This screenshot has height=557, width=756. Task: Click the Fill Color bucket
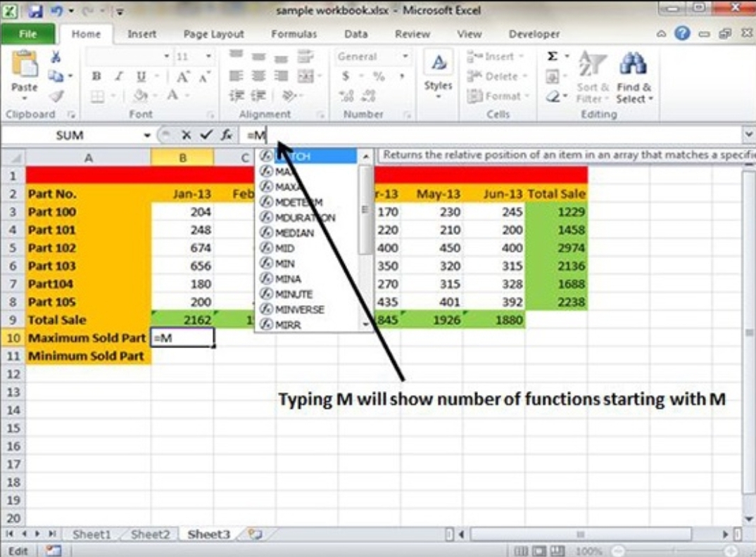coord(140,96)
